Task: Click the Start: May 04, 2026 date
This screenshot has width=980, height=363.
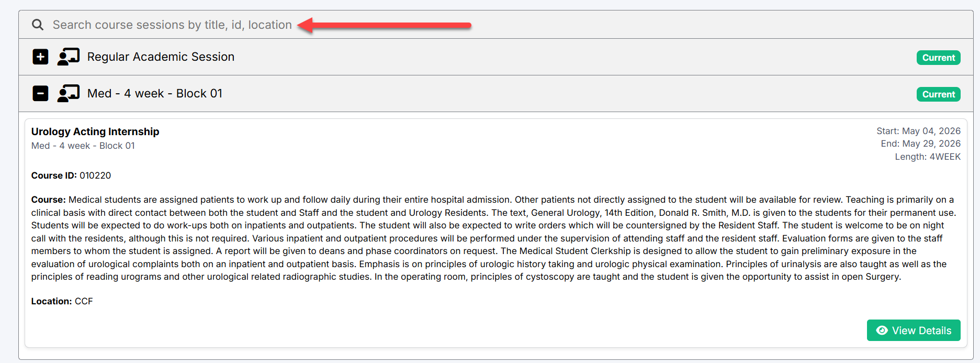Action: pyautogui.click(x=919, y=131)
